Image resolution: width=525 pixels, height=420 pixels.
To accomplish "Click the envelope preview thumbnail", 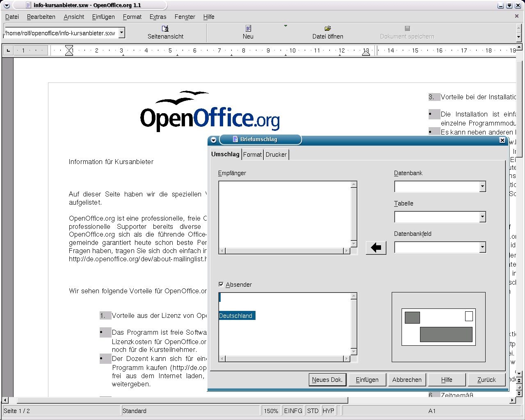I will click(438, 327).
